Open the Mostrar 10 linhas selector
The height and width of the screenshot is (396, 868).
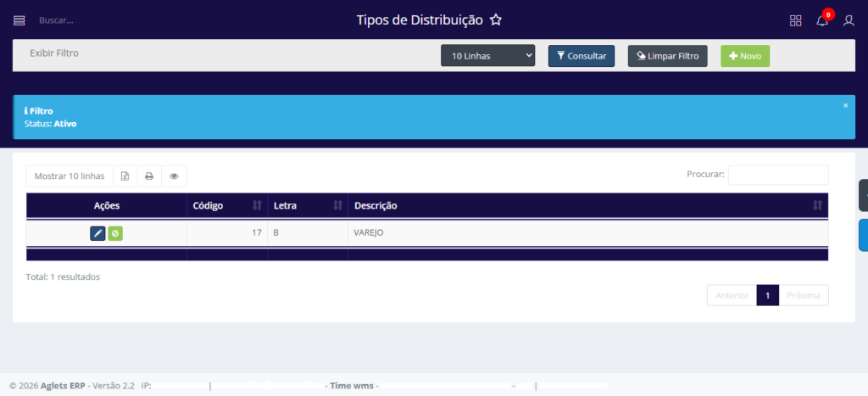tap(70, 176)
